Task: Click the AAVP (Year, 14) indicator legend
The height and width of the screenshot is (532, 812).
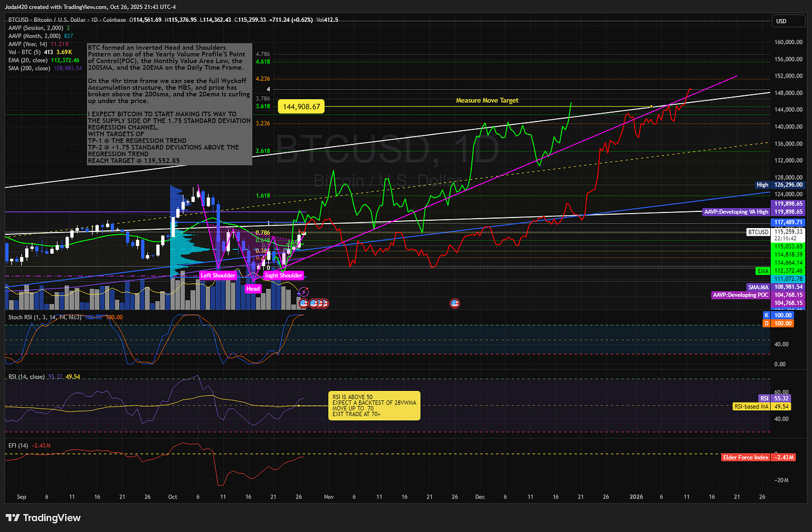Action: pos(38,44)
